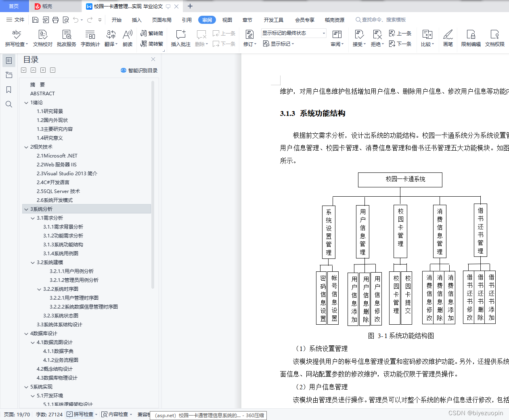Screen dimensions: 509x420
Task: Open the 显示标记的最终状态 dropdown
Action: click(293, 33)
